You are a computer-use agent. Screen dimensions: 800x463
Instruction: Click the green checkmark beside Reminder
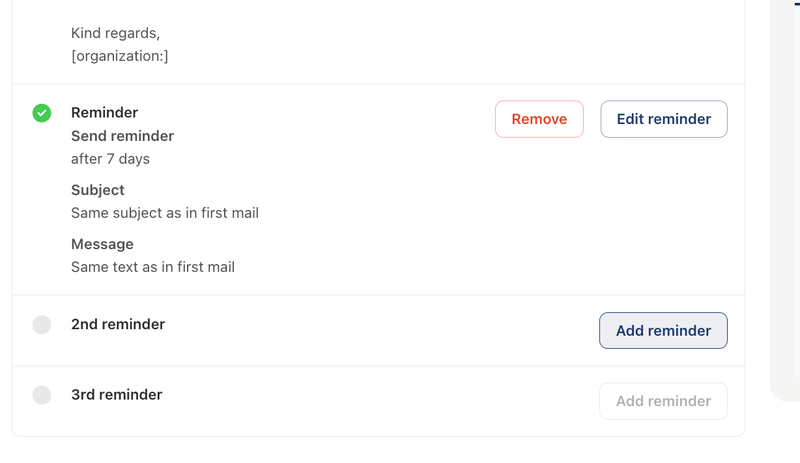click(42, 113)
